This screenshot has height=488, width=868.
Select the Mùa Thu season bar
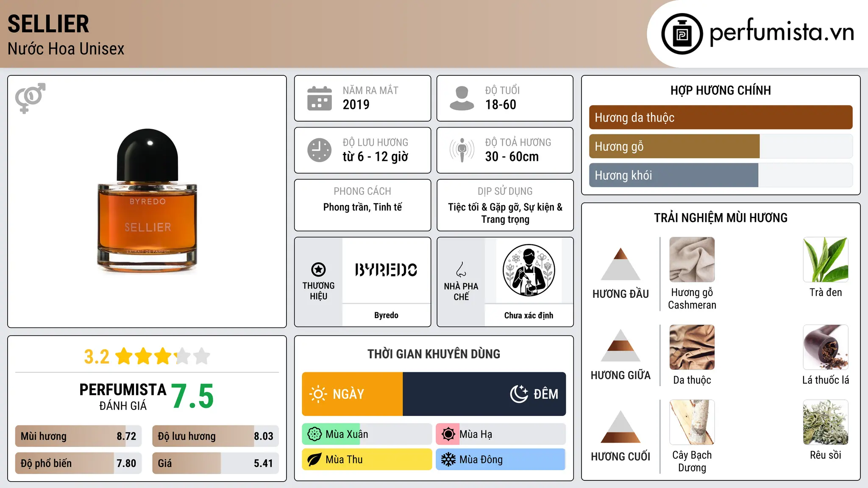pyautogui.click(x=367, y=460)
